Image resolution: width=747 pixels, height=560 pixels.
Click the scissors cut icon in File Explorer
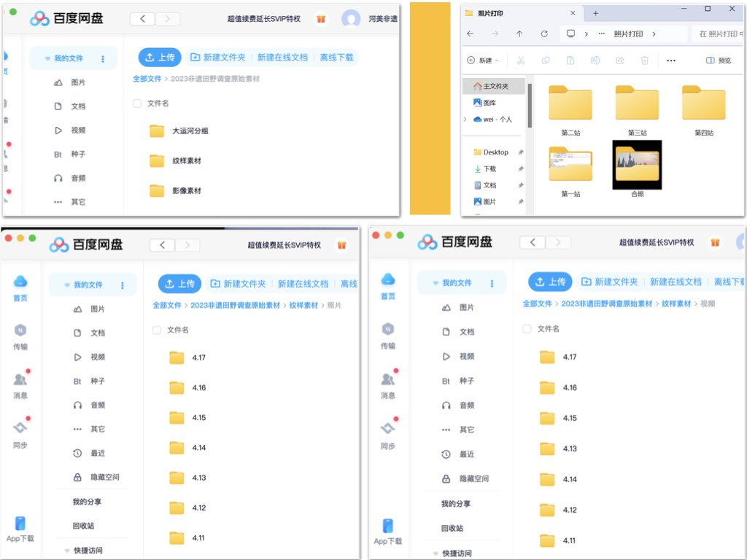[x=520, y=61]
